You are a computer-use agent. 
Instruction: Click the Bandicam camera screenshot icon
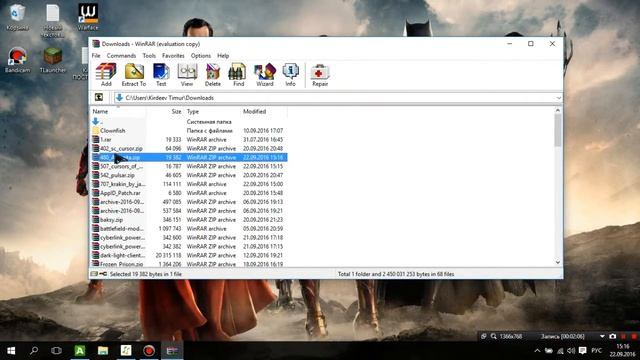(612, 336)
